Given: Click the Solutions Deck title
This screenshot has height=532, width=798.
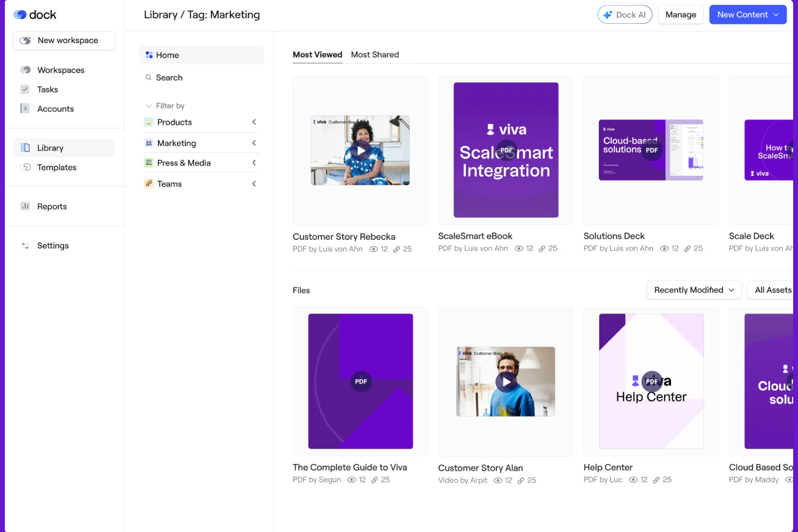Looking at the screenshot, I should 614,236.
